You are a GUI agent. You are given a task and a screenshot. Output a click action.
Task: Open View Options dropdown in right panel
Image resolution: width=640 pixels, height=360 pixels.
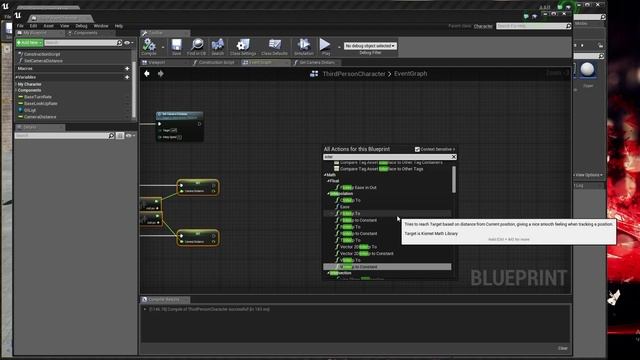point(588,175)
